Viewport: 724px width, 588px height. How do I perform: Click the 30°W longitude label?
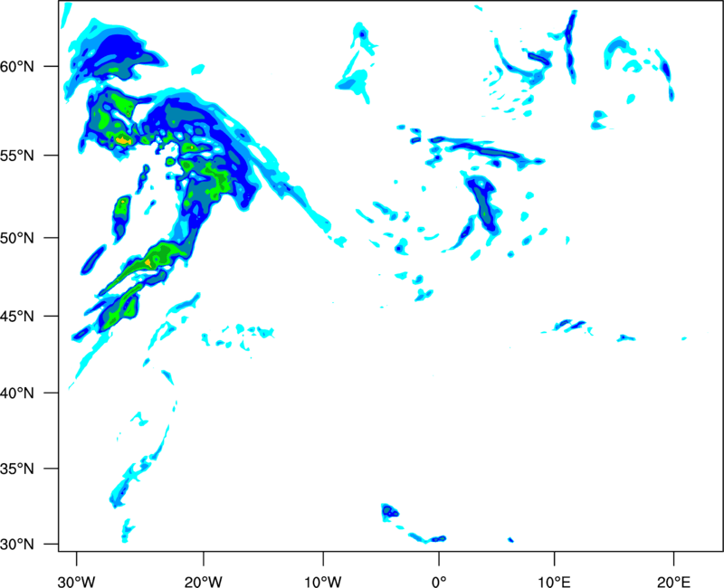coord(77,582)
